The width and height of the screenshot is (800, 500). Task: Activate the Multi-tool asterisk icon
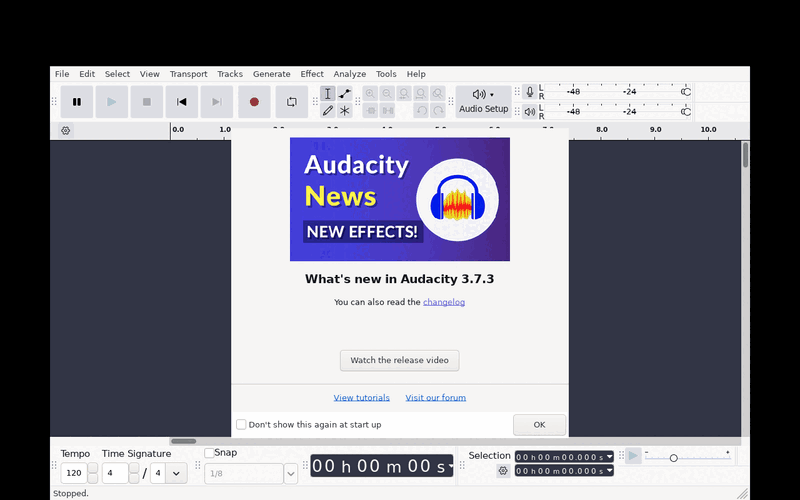345,110
